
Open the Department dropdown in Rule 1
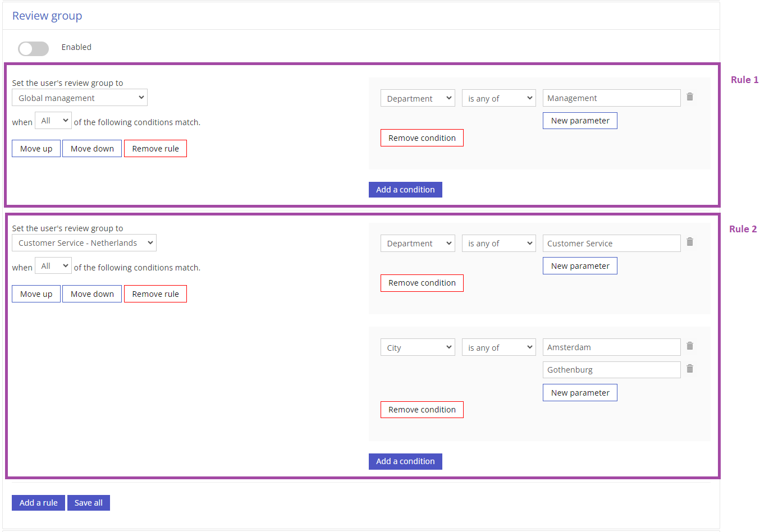[418, 98]
